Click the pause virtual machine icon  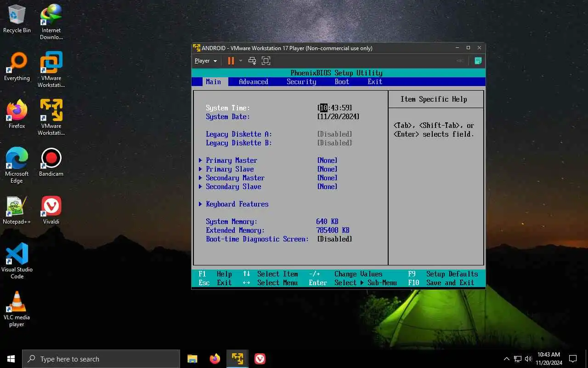click(231, 61)
